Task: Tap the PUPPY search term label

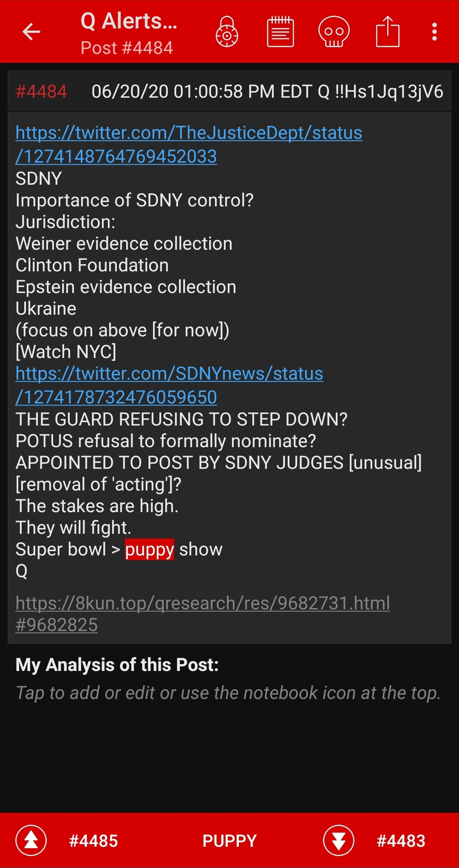Action: [229, 841]
